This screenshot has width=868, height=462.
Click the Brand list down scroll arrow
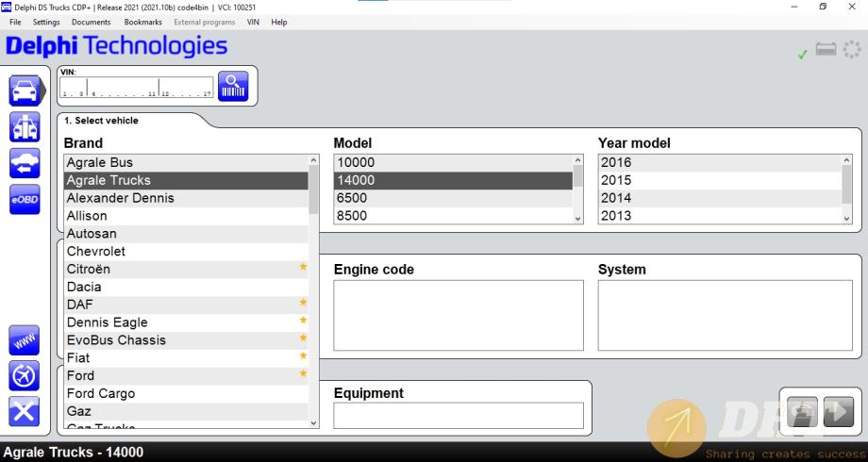pyautogui.click(x=314, y=423)
